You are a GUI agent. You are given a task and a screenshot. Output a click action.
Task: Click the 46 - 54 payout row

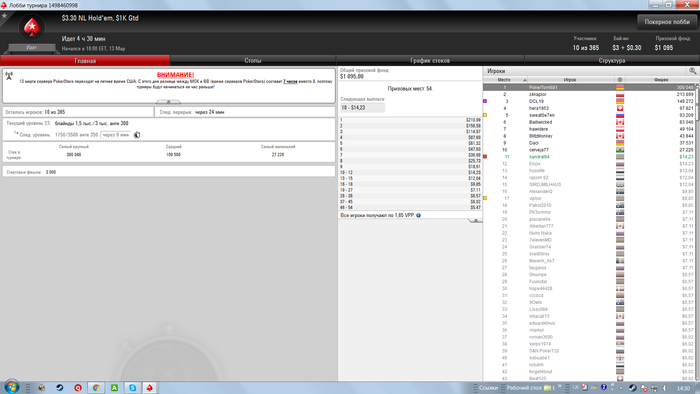[x=410, y=207]
